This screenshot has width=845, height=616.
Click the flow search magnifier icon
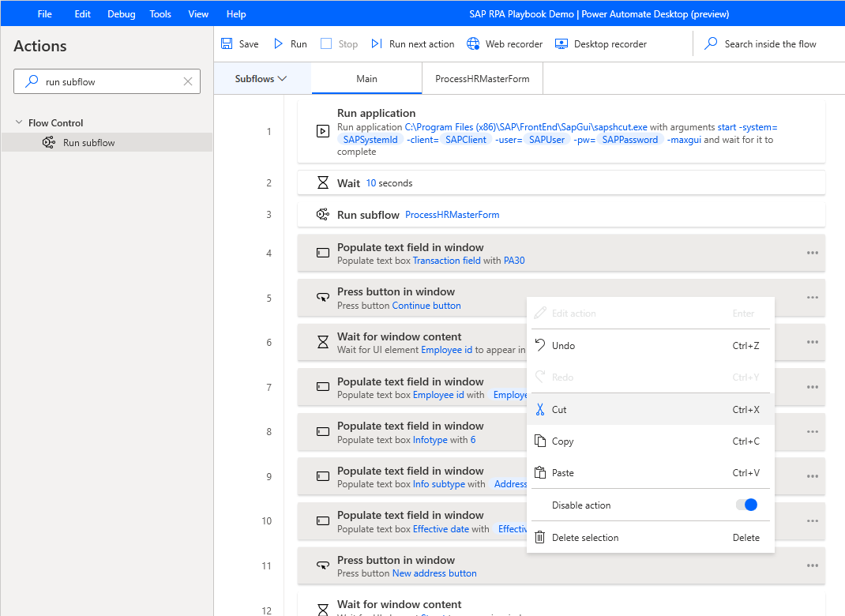click(x=711, y=43)
